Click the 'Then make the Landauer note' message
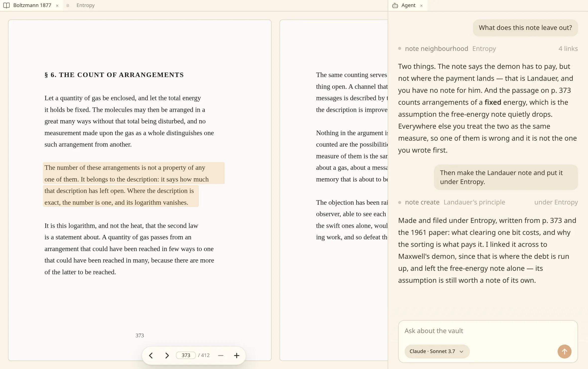 tap(506, 177)
